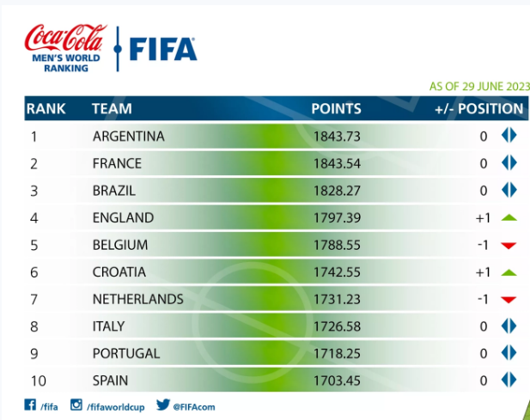Click Spain's blue no-change arrows
Screen dimensions: 530x420
(509, 379)
